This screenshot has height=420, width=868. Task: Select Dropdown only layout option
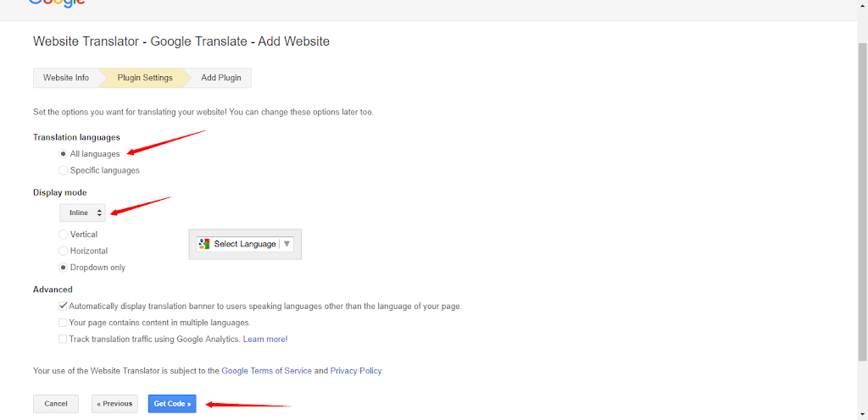click(64, 268)
